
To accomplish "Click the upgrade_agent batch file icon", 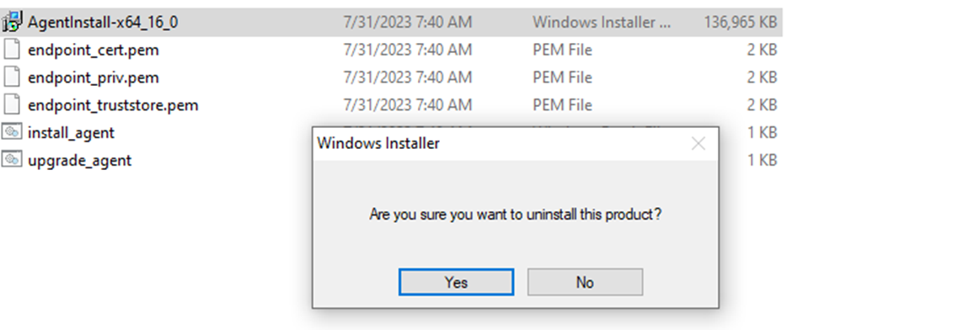I will pyautogui.click(x=12, y=160).
